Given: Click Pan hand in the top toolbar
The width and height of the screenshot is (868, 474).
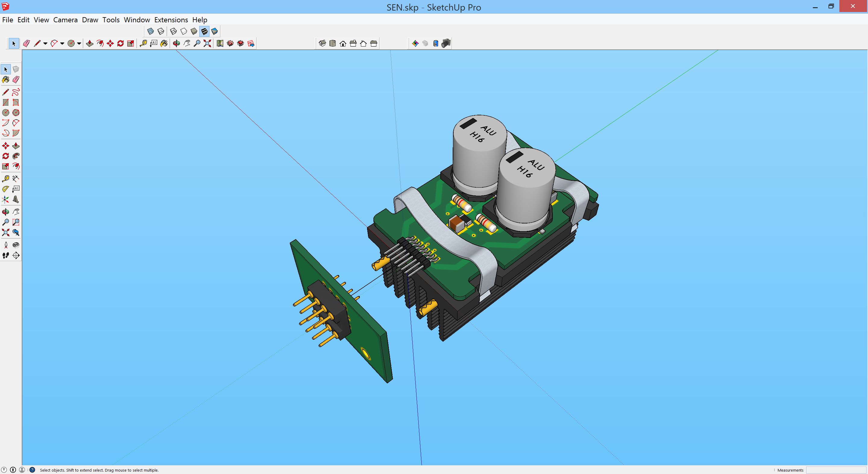Looking at the screenshot, I should click(x=187, y=43).
